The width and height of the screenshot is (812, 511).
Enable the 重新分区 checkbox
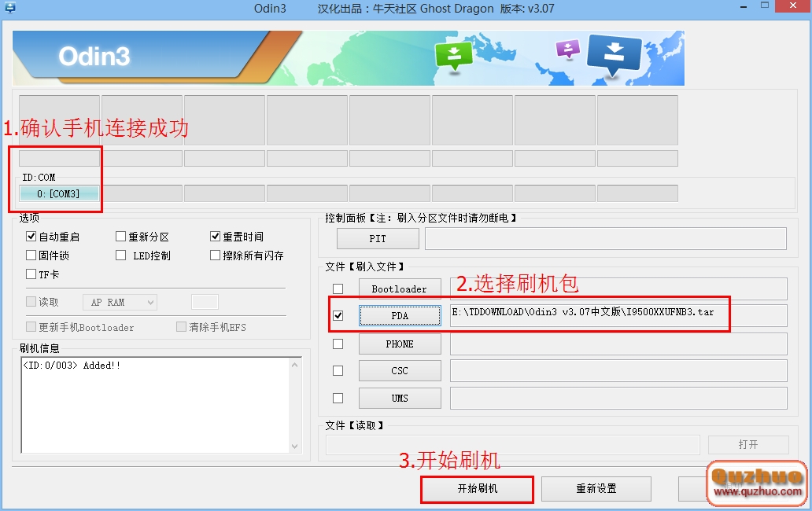point(120,237)
